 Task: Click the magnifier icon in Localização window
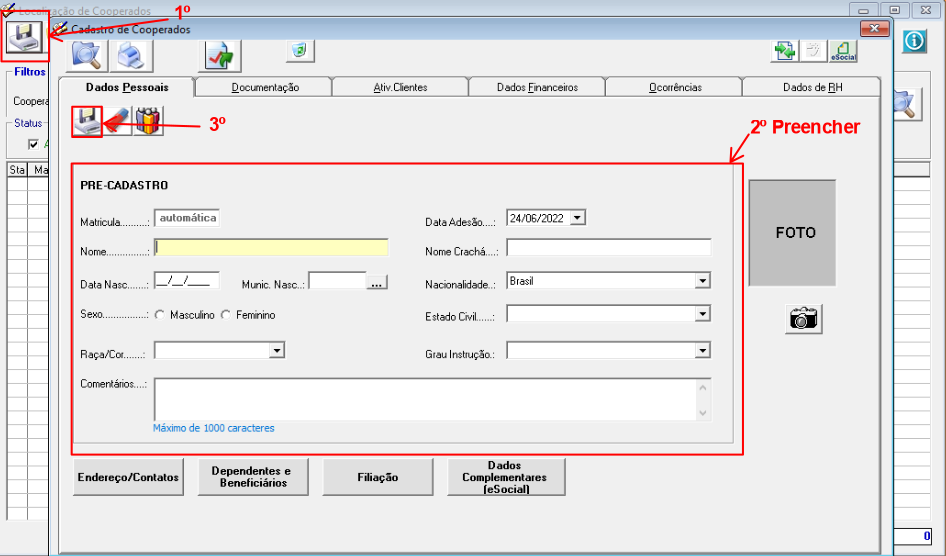point(907,106)
